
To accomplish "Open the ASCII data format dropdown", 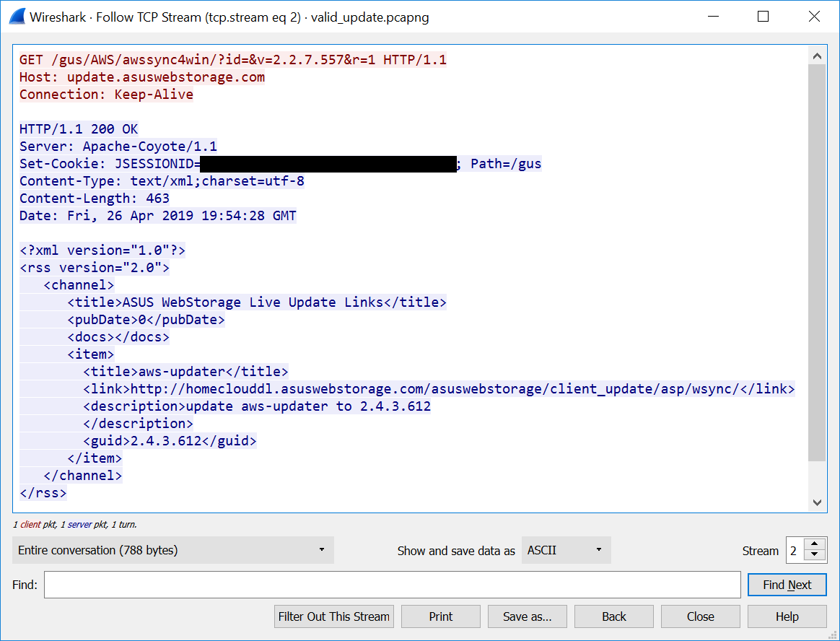I will coord(566,550).
